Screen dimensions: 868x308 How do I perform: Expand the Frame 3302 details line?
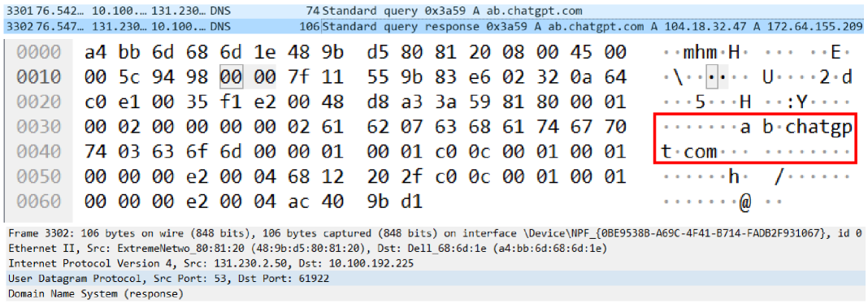tap(434, 232)
